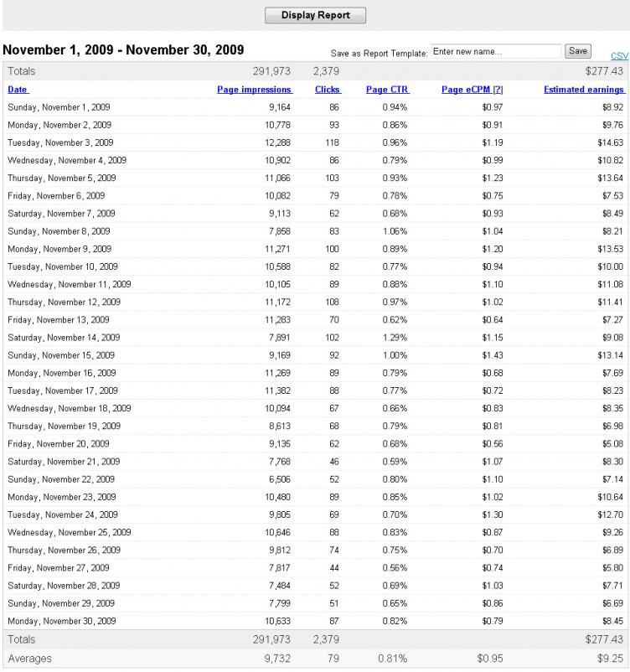Screen dimensions: 630x672
Task: Select the $6.69 earnings for November 29
Action: (x=612, y=603)
